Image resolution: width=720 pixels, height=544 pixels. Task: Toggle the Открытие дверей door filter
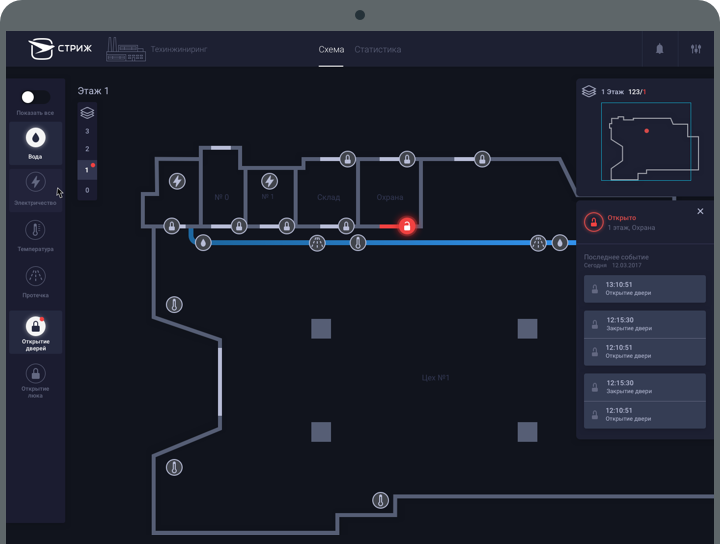(36, 331)
